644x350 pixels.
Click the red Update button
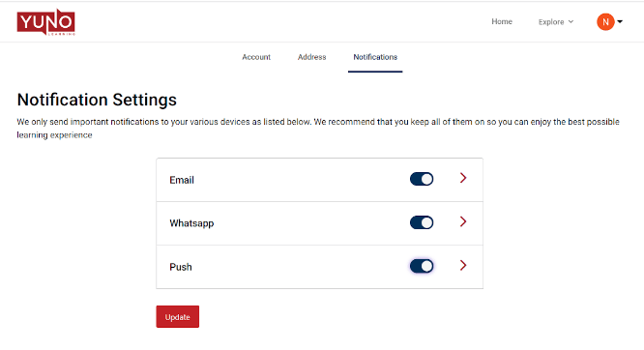[177, 317]
